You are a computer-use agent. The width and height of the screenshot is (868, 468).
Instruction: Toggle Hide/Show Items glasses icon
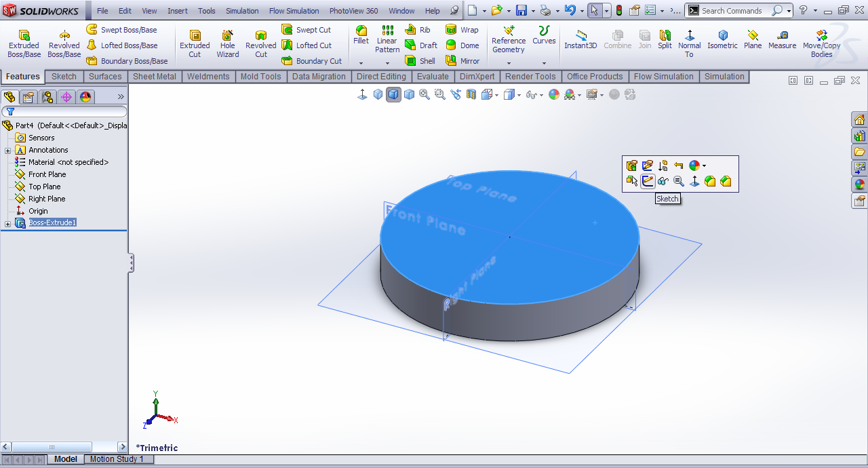point(532,95)
